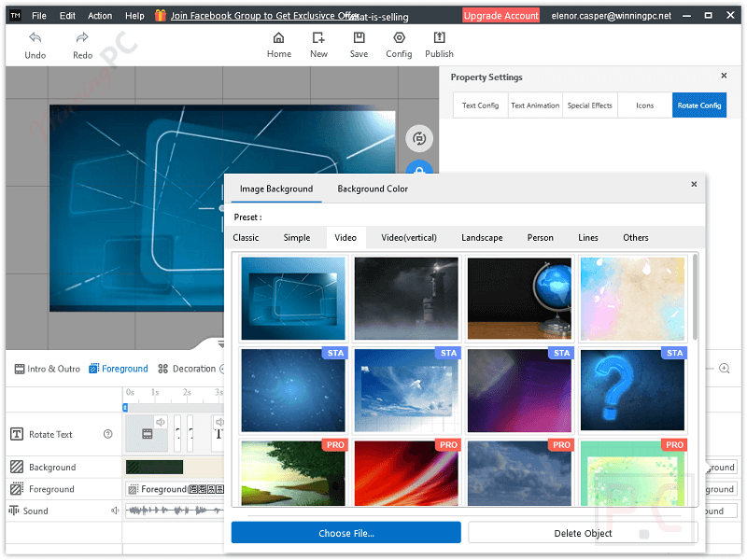Choose the Person preset category
This screenshot has width=747, height=560.
[x=541, y=238]
